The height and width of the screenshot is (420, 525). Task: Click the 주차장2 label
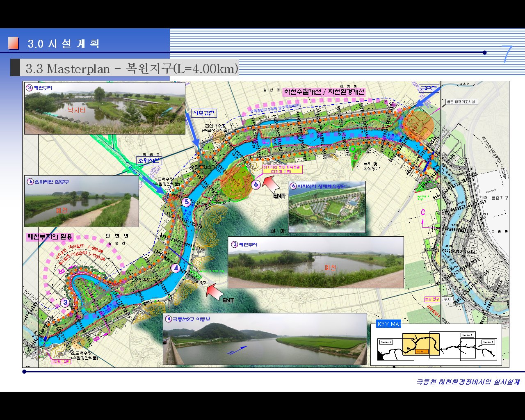(x=199, y=282)
